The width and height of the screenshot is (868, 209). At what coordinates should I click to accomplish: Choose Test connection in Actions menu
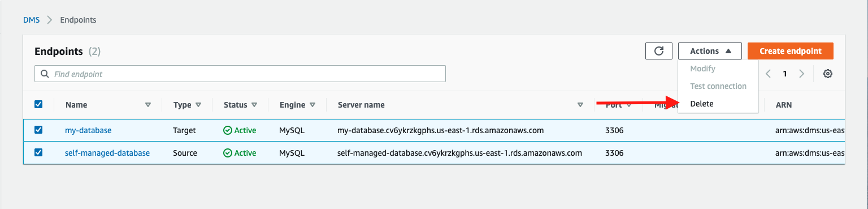pos(718,86)
